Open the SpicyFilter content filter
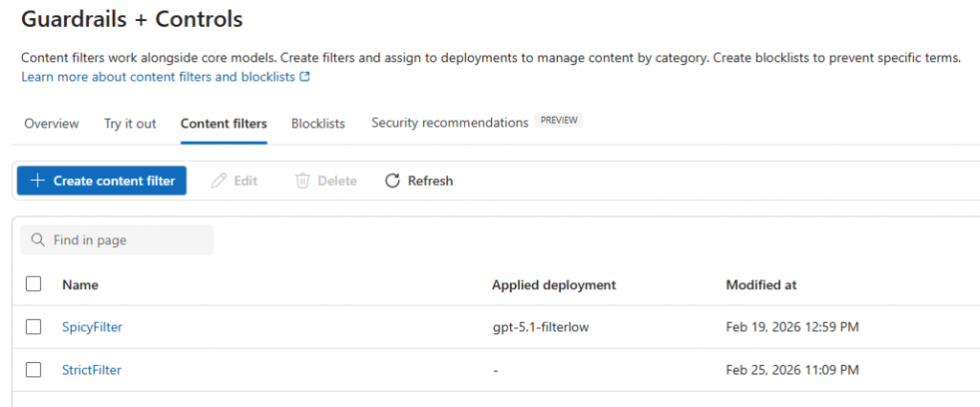The height and width of the screenshot is (407, 980). pos(92,328)
